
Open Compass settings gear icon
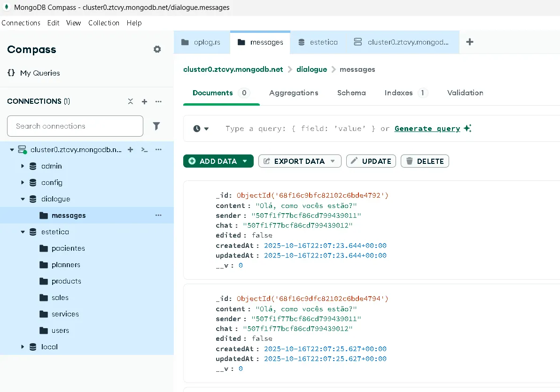[157, 49]
